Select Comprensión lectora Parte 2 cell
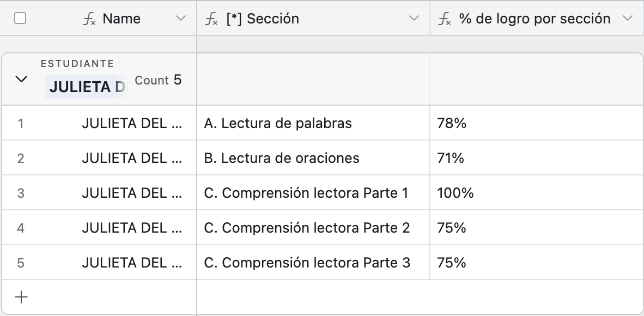The image size is (644, 316). coord(313,228)
